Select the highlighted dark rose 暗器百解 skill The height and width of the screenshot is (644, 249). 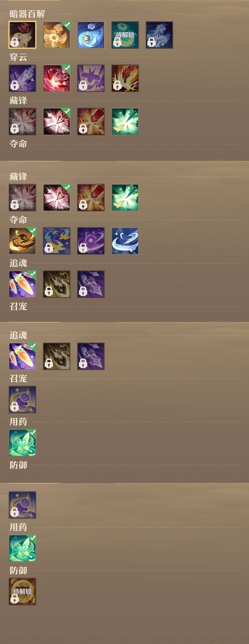[x=22, y=35]
